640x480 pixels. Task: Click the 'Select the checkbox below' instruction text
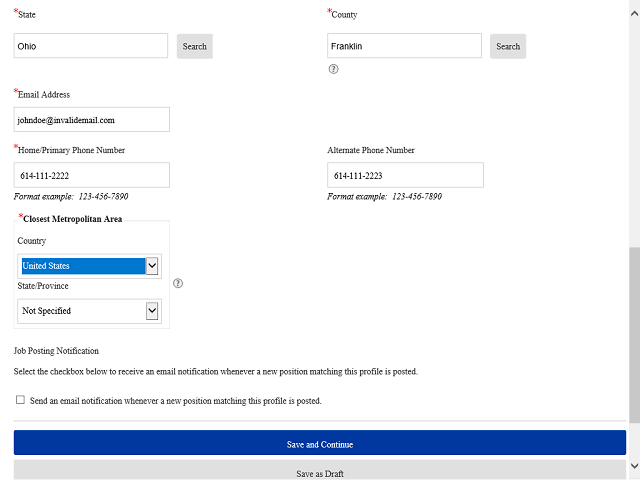(x=216, y=371)
